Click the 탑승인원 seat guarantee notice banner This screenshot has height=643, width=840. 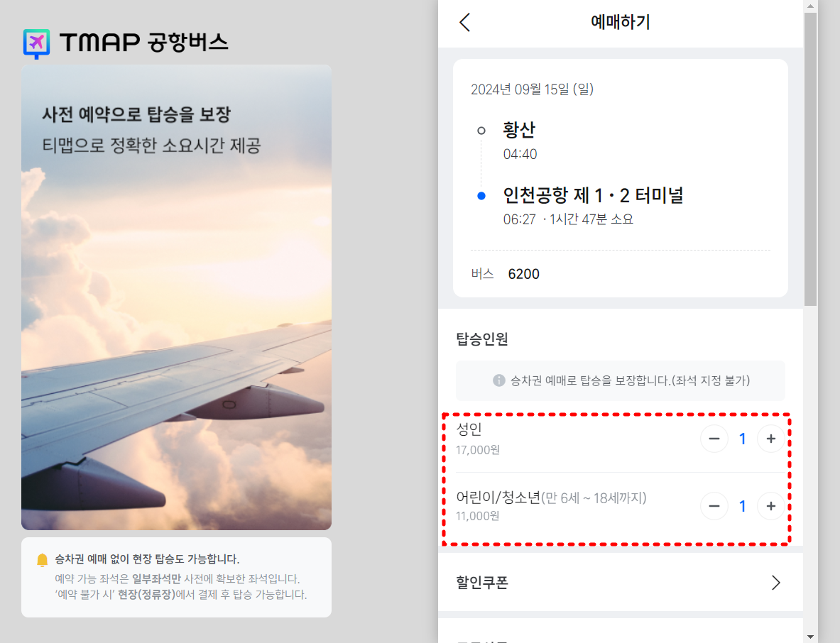tap(621, 381)
